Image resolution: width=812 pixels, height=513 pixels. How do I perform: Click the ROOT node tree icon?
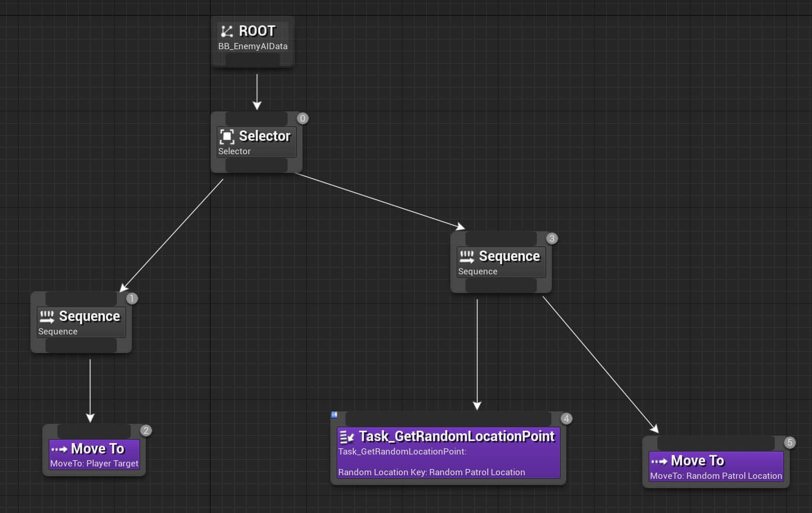coord(227,31)
